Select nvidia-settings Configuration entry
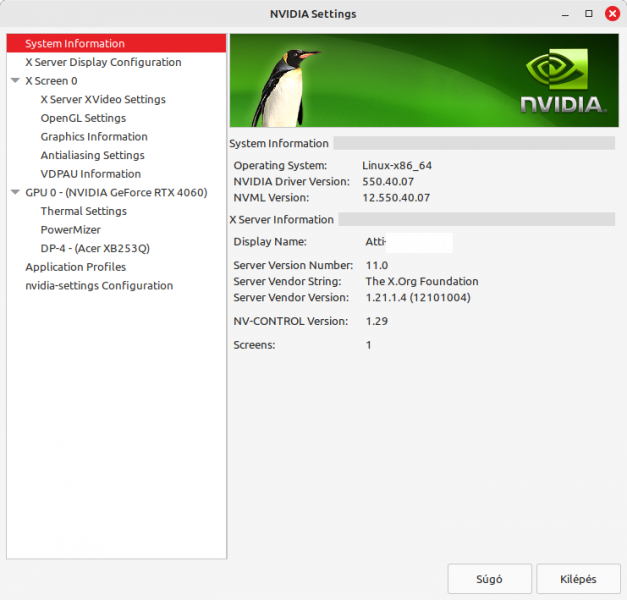627x600 pixels. click(99, 286)
